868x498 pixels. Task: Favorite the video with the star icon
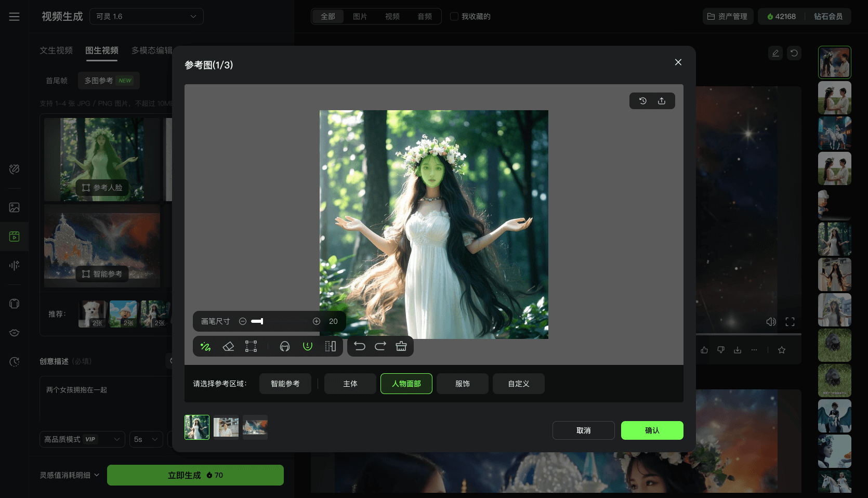[782, 350]
